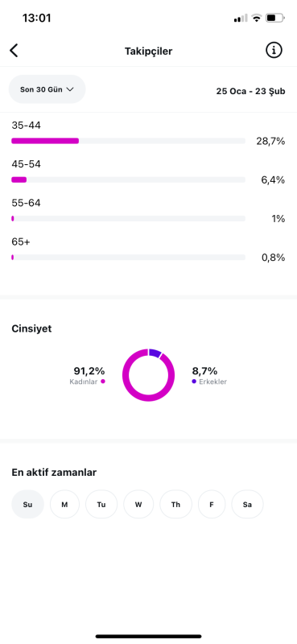Tap the Wi-Fi status icon
Viewport: 297px width, 644px height.
click(257, 18)
